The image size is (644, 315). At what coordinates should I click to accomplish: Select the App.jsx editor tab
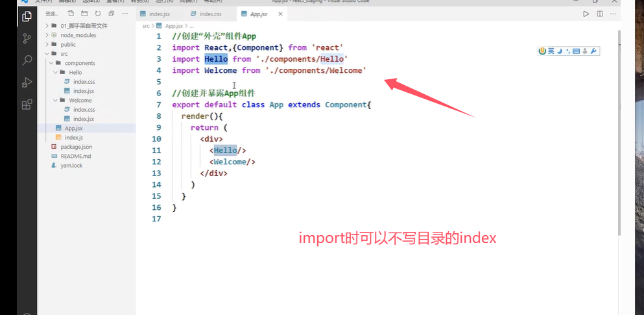point(259,14)
